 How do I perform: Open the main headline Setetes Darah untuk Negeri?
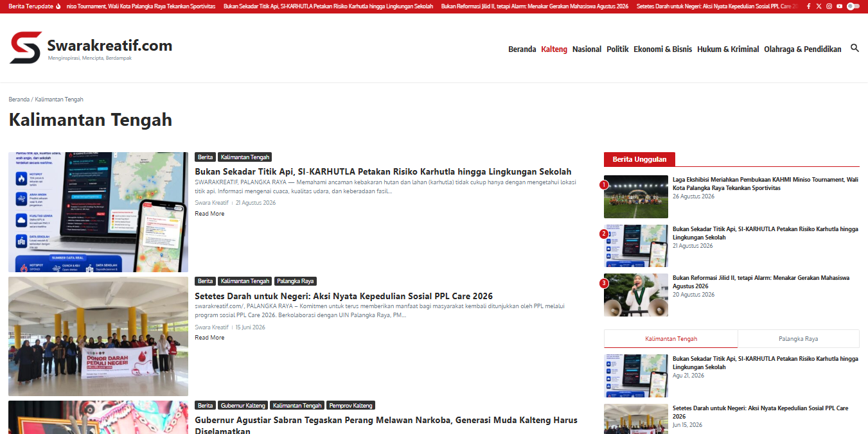tap(344, 296)
